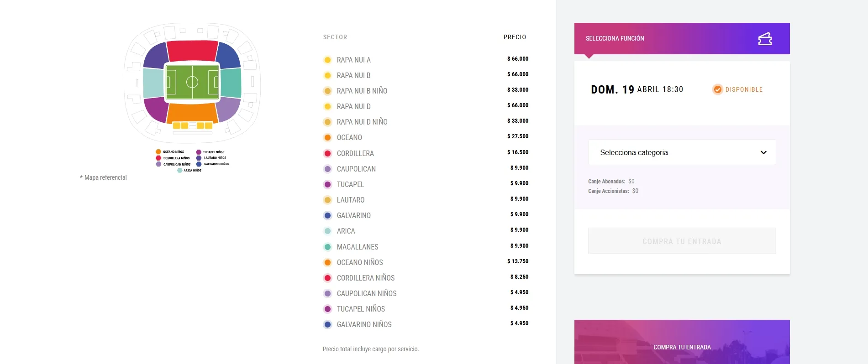The height and width of the screenshot is (364, 868).
Task: Click the stadium pitch in the map
Action: (192, 82)
